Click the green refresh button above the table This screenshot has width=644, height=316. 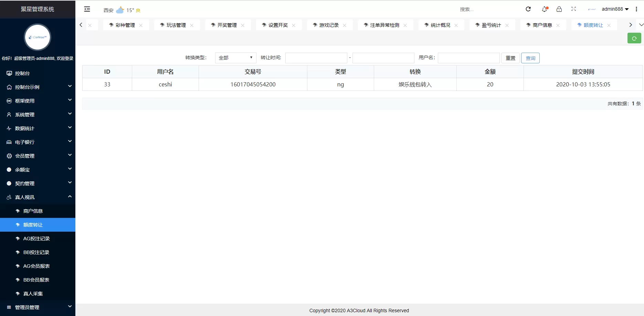(634, 38)
